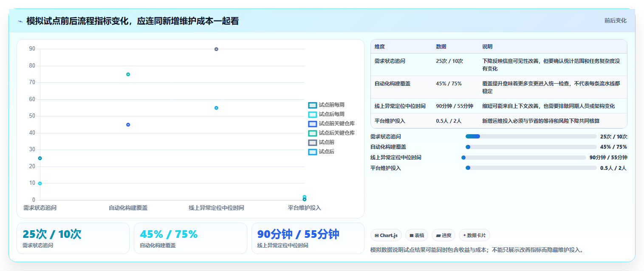644x271 pixels.
Task: Click the 线上异常定位中位时间 progress bar
Action: (x=524, y=158)
